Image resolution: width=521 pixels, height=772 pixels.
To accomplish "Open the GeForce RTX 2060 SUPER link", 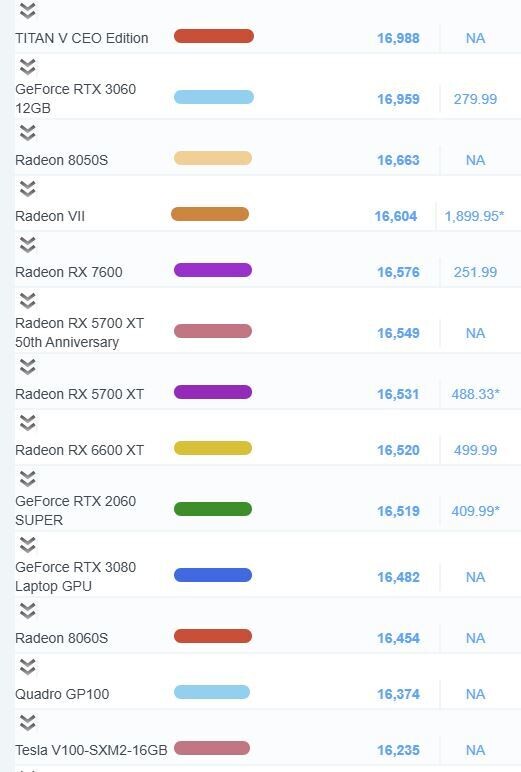I will 75,511.
